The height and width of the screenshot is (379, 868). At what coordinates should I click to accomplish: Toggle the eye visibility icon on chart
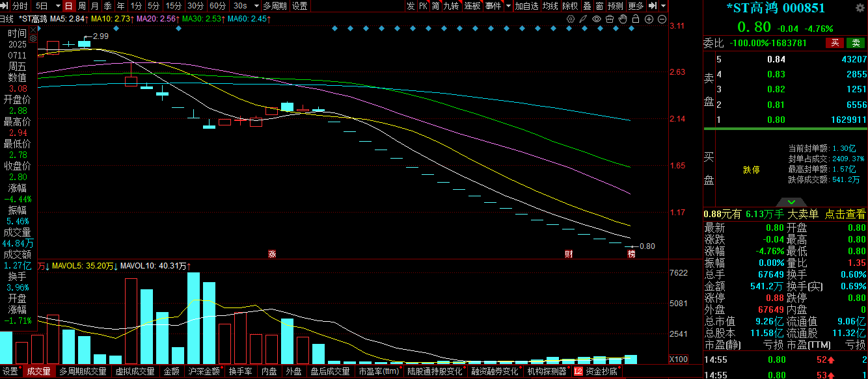[597, 19]
